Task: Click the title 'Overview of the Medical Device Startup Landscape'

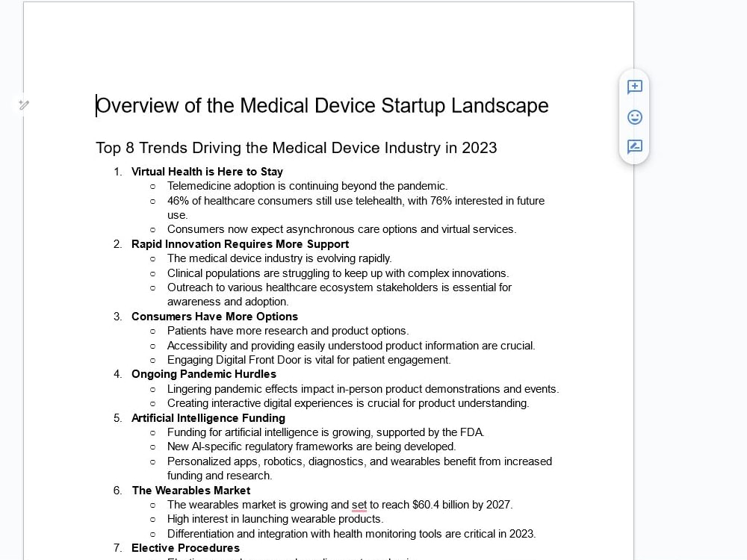Action: [322, 105]
